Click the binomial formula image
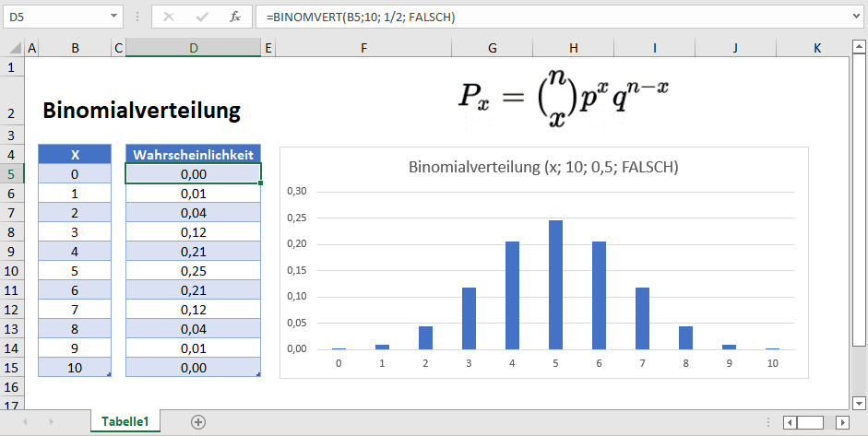This screenshot has height=436, width=868. 565,99
